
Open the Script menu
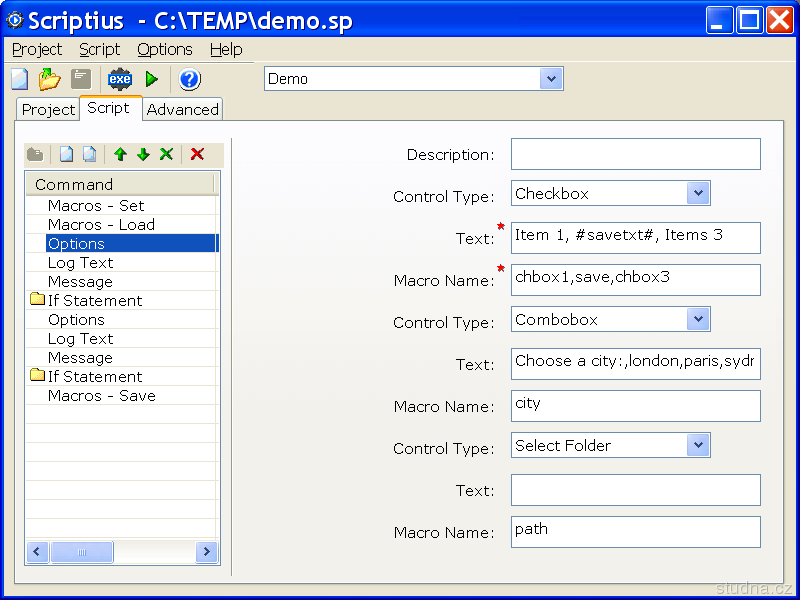tap(99, 49)
